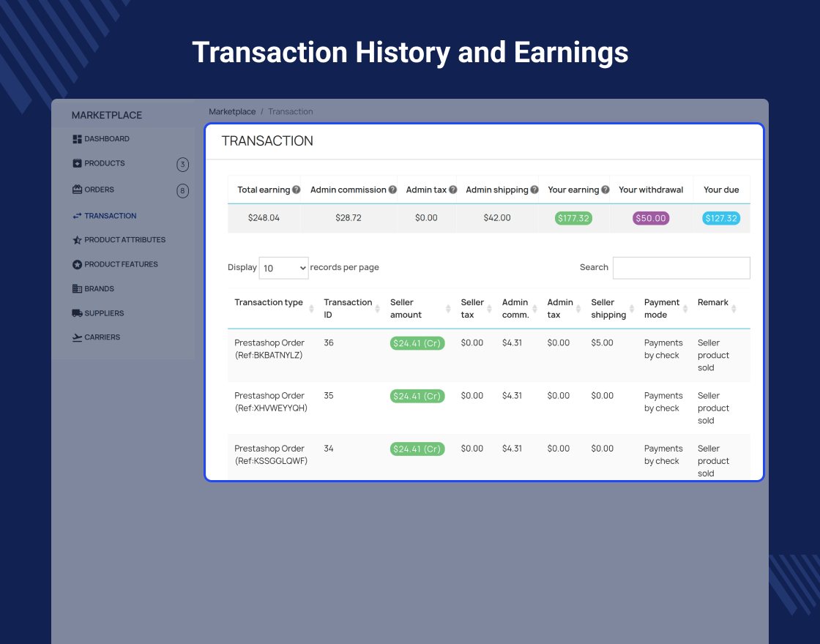This screenshot has height=644, width=820.
Task: Click transaction ID 34
Action: point(329,449)
